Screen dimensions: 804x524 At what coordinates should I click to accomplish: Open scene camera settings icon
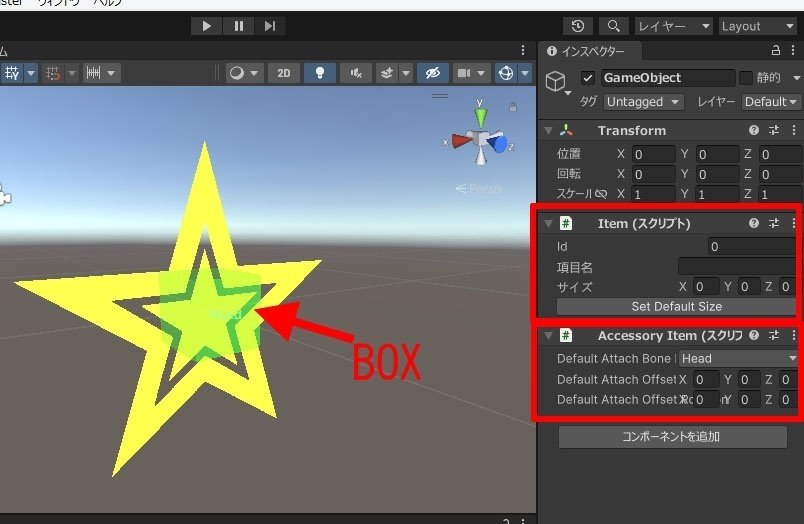[x=464, y=73]
